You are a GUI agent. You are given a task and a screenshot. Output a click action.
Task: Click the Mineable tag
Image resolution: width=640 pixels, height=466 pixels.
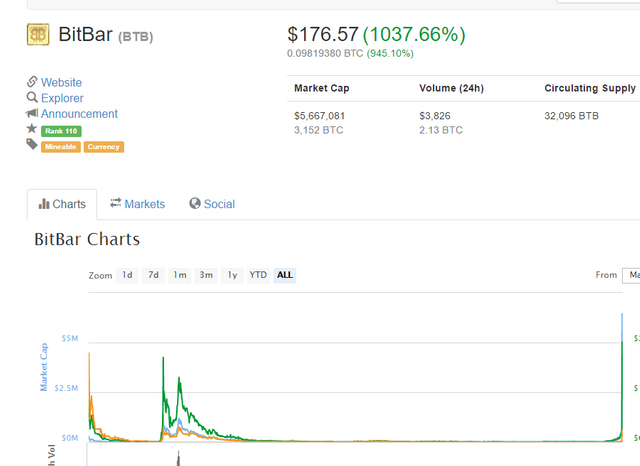(60, 147)
